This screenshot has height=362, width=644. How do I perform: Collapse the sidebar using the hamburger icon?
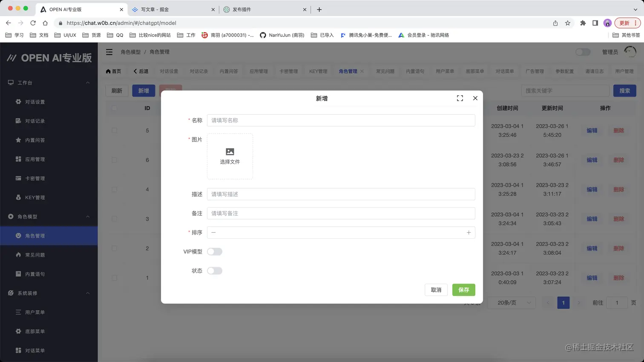click(109, 52)
